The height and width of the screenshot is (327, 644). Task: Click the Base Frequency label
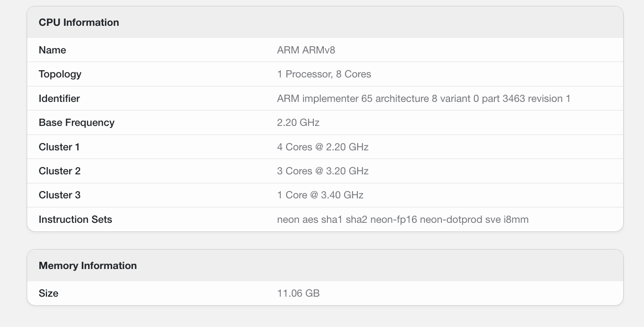(x=76, y=123)
